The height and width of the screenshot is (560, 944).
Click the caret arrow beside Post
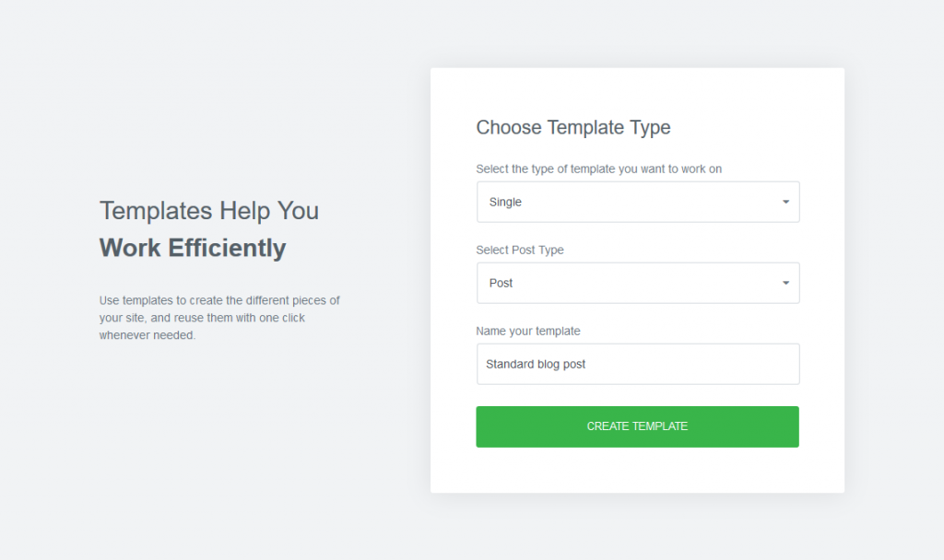[785, 283]
